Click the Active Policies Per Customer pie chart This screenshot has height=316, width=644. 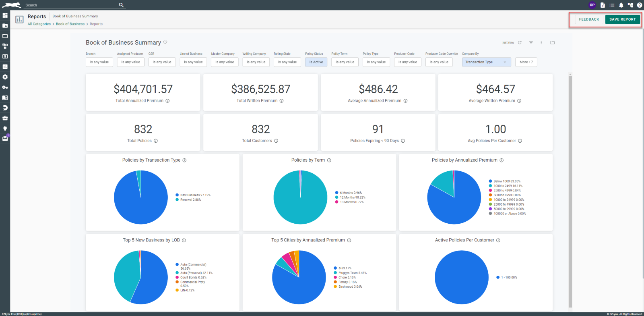coord(462,277)
